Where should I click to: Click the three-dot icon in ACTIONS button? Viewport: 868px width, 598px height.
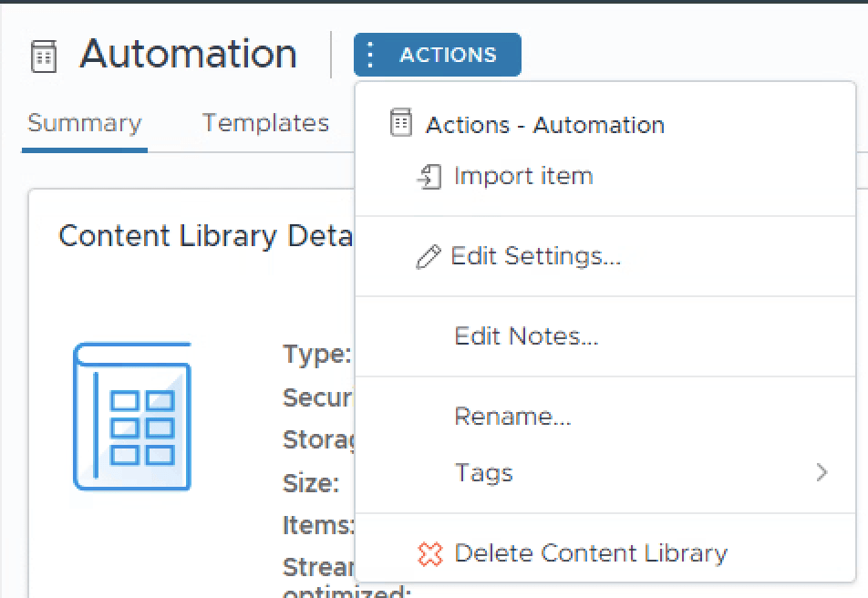point(369,55)
